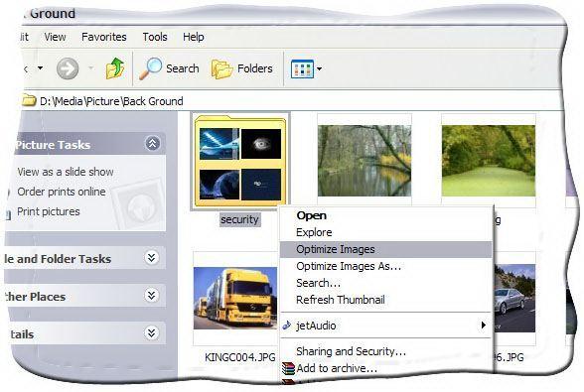Select Sharing and Security menu entry
The width and height of the screenshot is (584, 392).
[351, 351]
